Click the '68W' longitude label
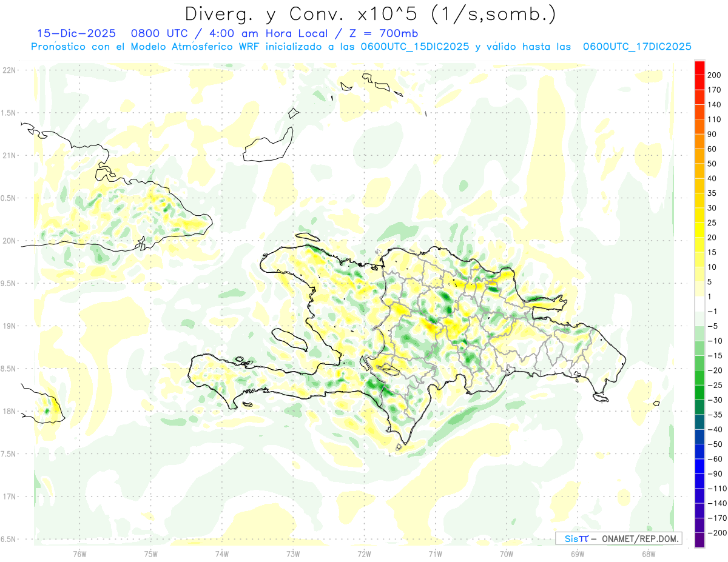Image resolution: width=728 pixels, height=562 pixels. [648, 554]
